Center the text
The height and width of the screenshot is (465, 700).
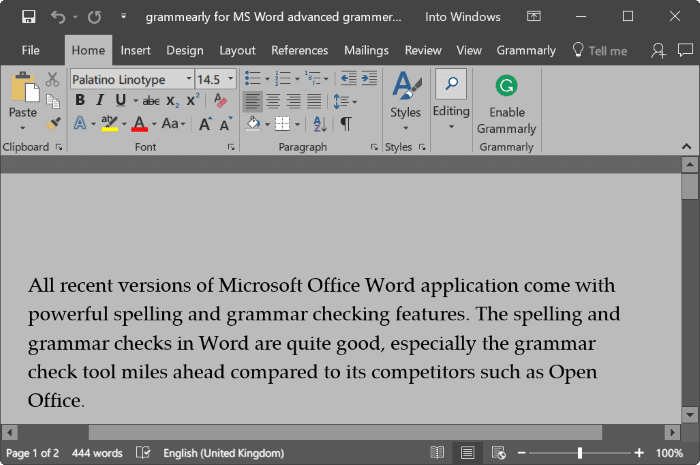[x=273, y=101]
